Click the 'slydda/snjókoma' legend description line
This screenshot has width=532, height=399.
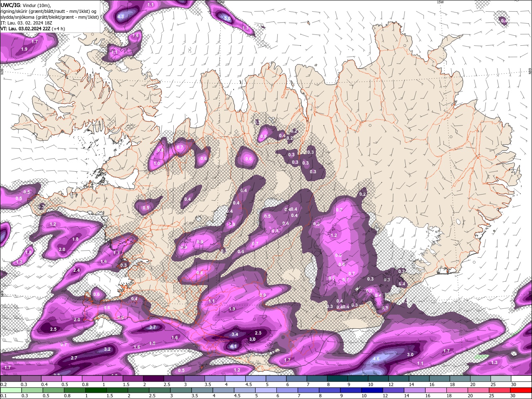pyautogui.click(x=49, y=17)
